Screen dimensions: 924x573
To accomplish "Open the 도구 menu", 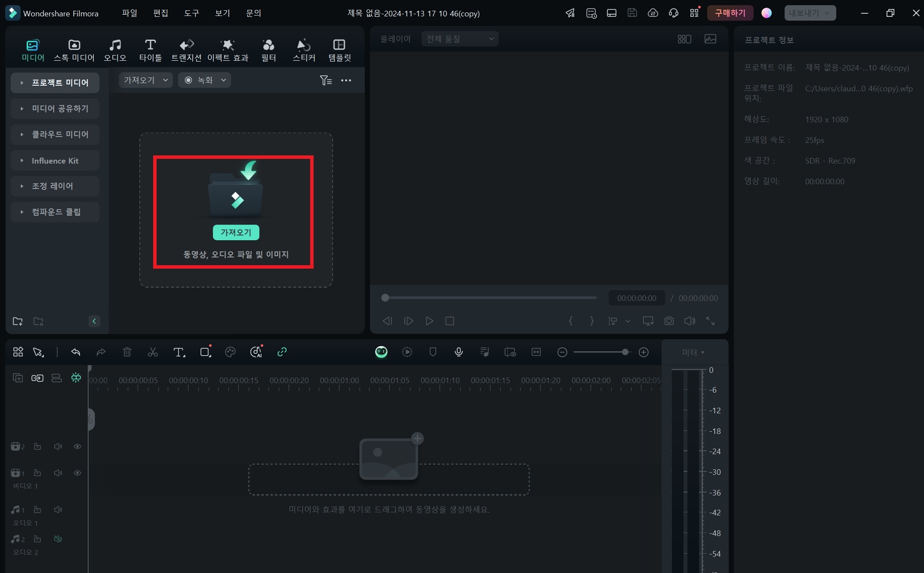I will click(x=192, y=13).
